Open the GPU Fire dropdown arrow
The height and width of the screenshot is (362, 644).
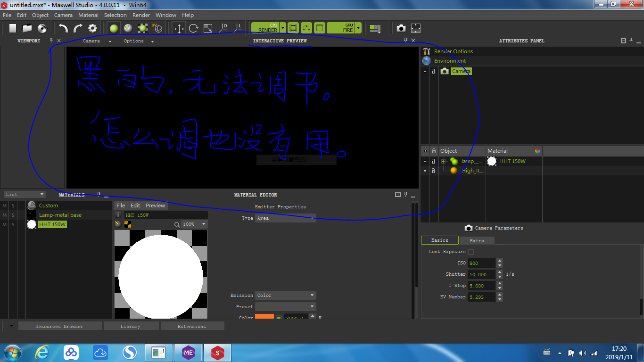pos(358,28)
